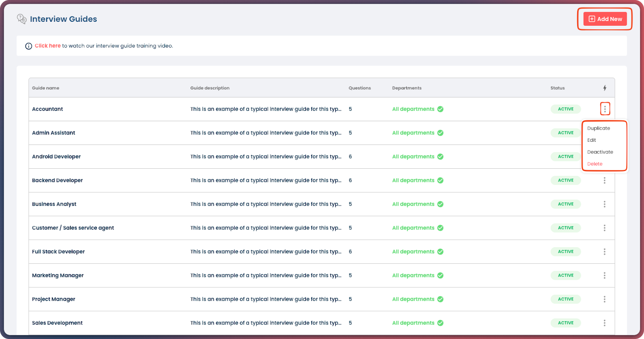Click the Guide name column header
Image resolution: width=644 pixels, height=339 pixels.
(x=45, y=88)
